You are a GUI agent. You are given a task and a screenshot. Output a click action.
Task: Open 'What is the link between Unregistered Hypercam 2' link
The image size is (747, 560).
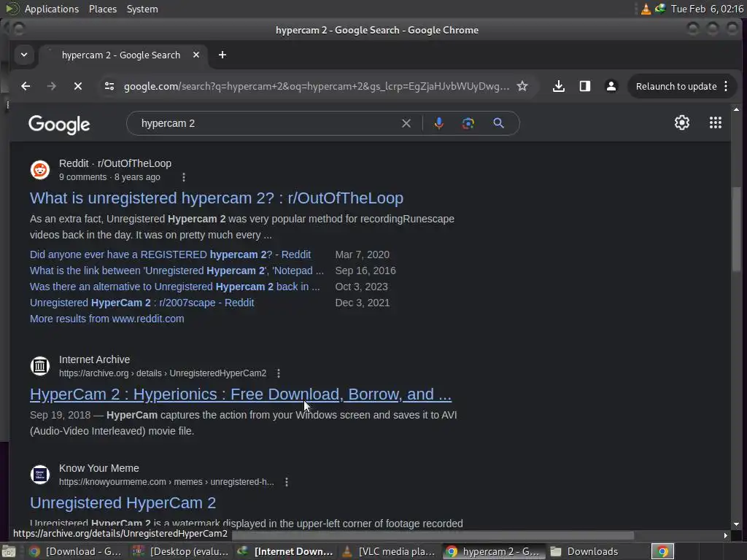pyautogui.click(x=177, y=271)
